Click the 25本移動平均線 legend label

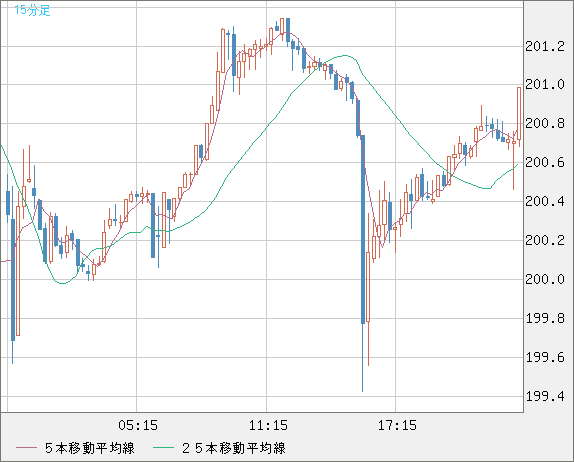tap(234, 448)
